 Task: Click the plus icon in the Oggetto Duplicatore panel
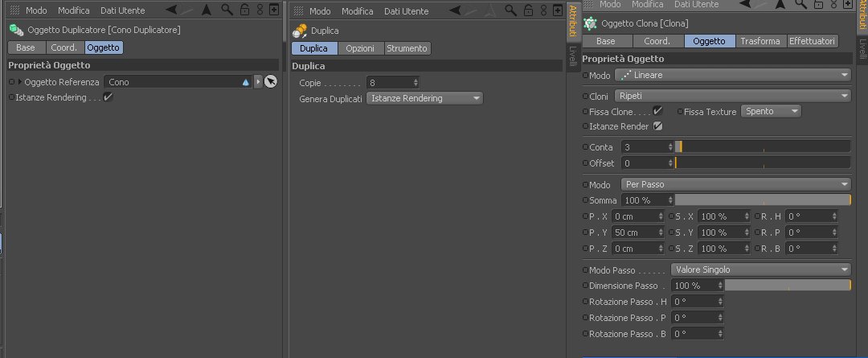(274, 10)
